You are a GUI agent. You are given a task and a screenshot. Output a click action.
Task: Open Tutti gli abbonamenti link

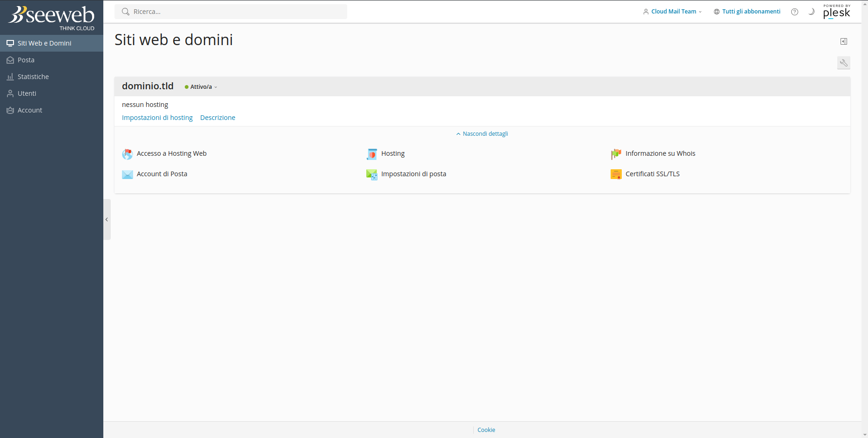751,12
